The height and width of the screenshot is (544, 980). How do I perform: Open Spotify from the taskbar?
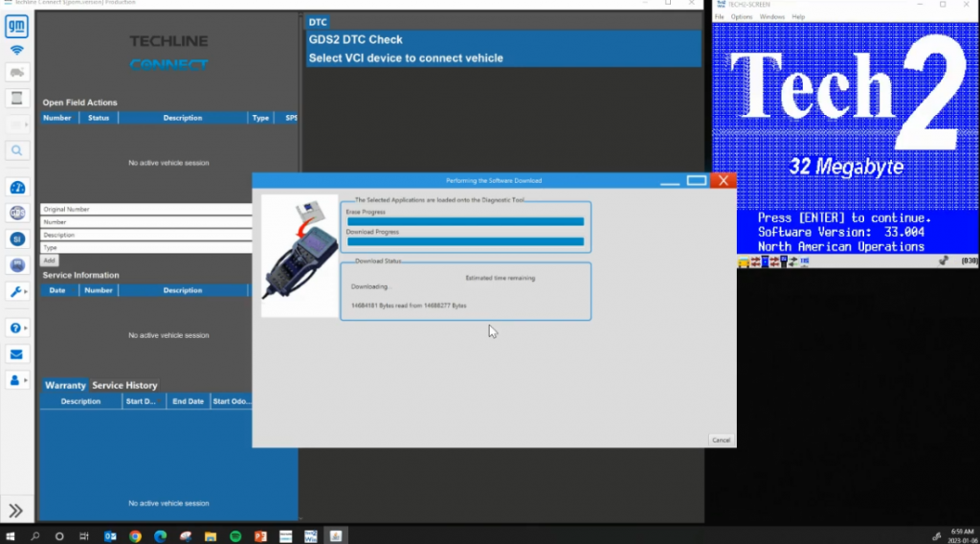point(235,536)
